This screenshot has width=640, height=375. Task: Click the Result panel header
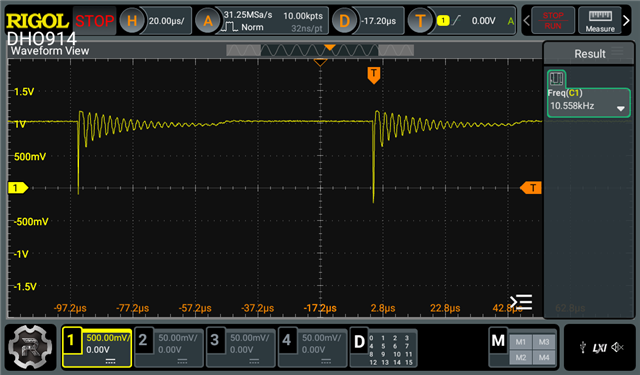pyautogui.click(x=589, y=54)
